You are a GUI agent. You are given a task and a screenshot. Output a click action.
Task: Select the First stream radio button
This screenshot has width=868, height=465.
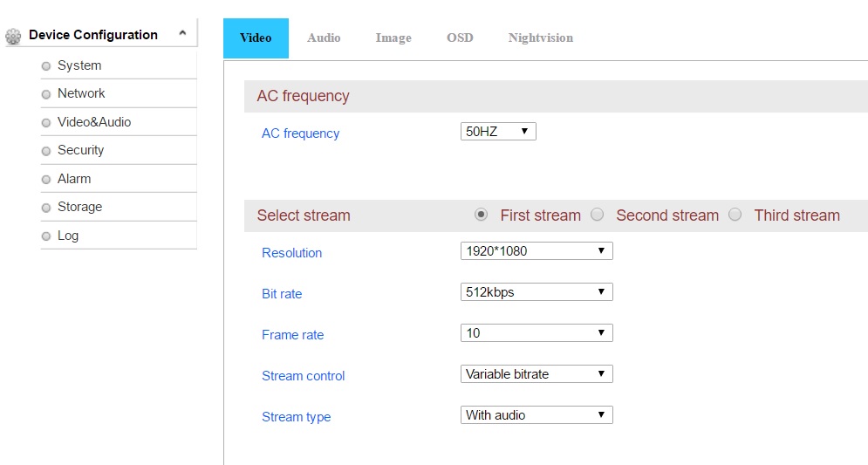481,215
